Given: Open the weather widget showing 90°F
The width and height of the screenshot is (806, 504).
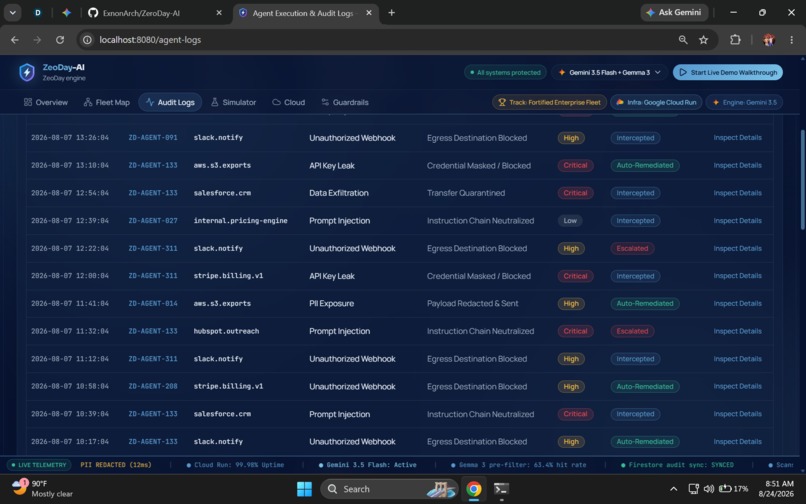Looking at the screenshot, I should (42, 489).
